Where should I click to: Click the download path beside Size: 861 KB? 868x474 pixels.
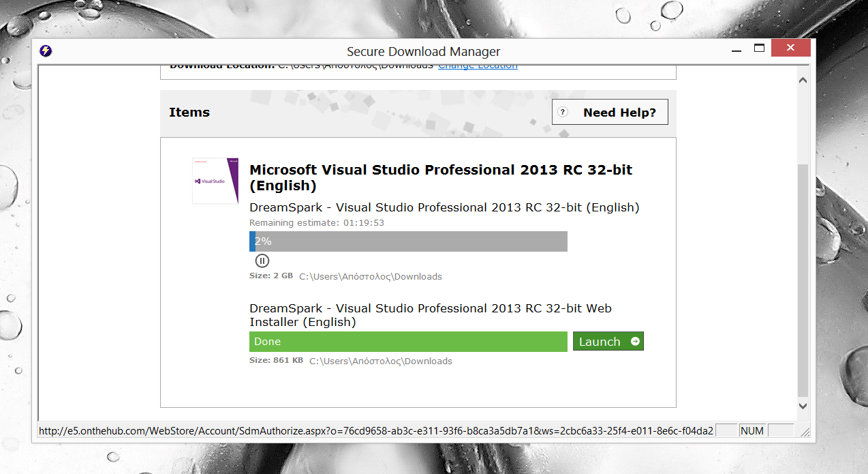381,361
